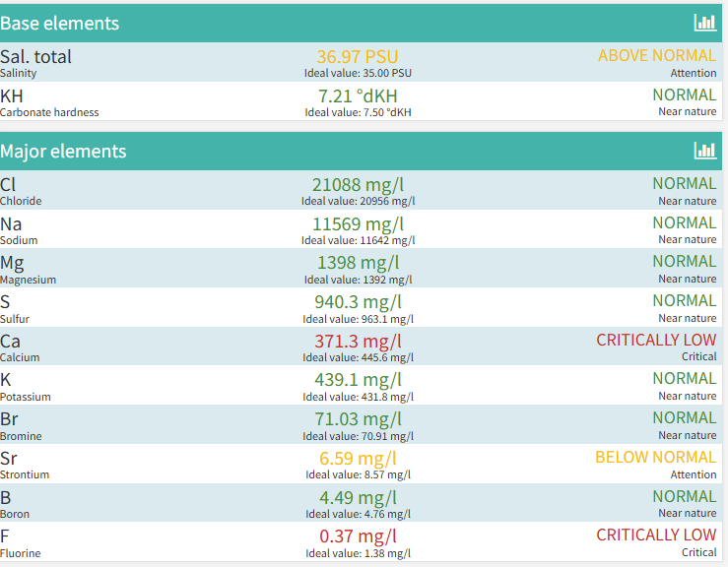Image resolution: width=728 pixels, height=567 pixels.
Task: Click the 4.49 mg/l boron value
Action: click(x=358, y=498)
